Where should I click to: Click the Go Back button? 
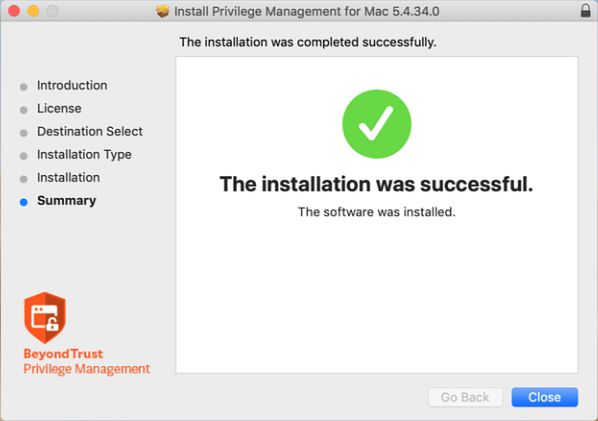click(465, 397)
